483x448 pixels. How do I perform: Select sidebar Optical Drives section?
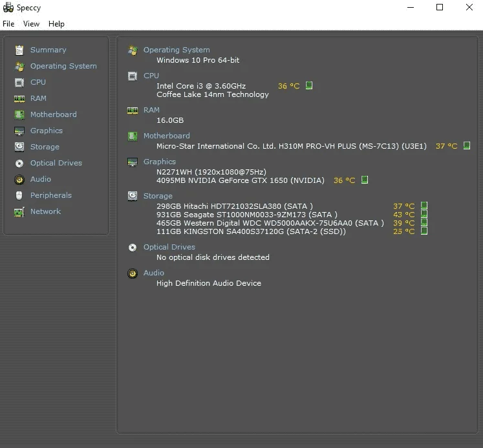pyautogui.click(x=56, y=163)
